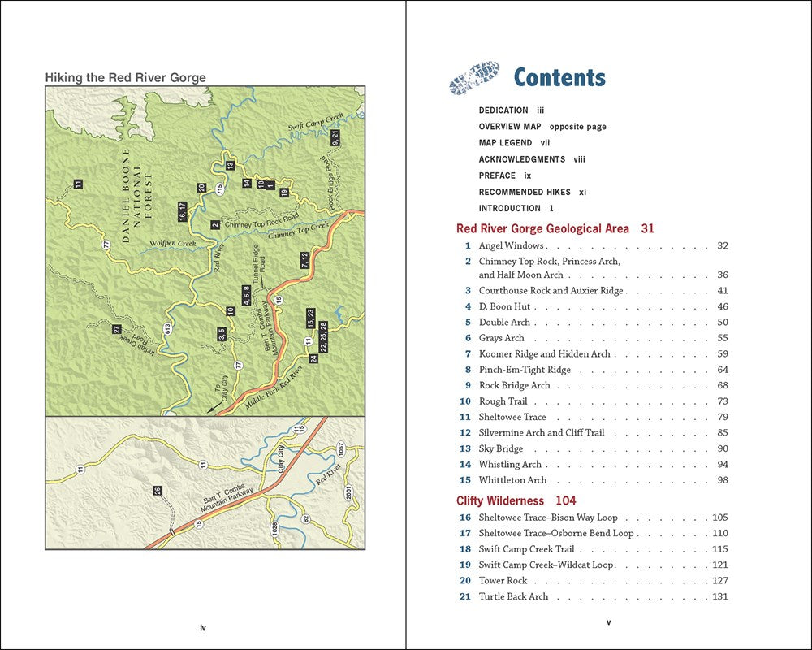Open Whittleton Arch entry
This screenshot has width=812, height=650.
tap(594, 480)
